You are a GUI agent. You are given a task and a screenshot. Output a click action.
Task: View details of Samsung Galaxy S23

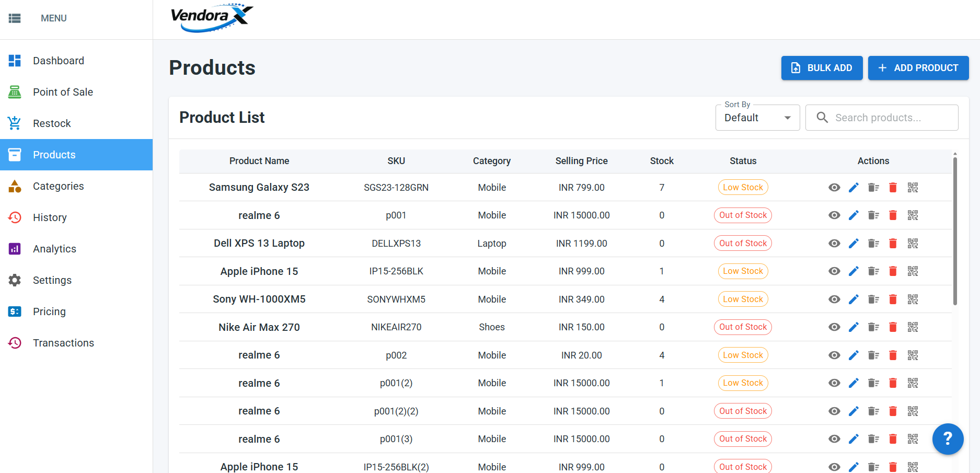coord(834,188)
